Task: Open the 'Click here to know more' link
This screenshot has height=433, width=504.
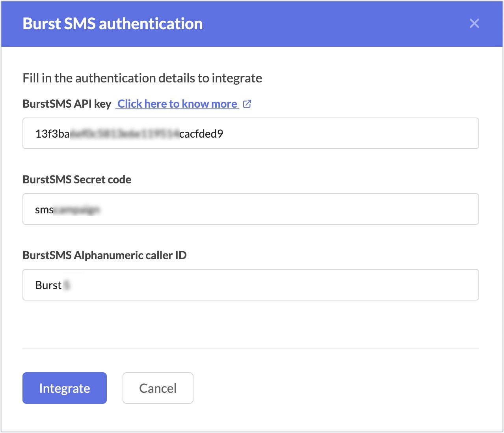Action: coord(177,104)
